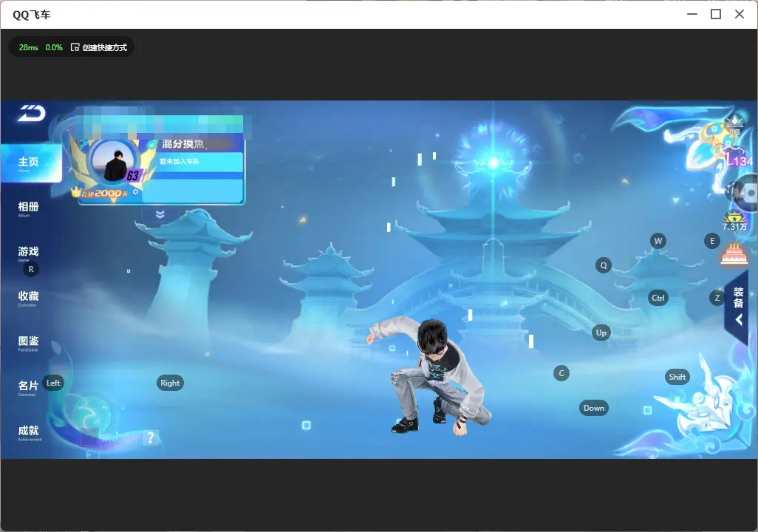This screenshot has width=758, height=532.
Task: Click the question mark help icon
Action: (x=150, y=437)
